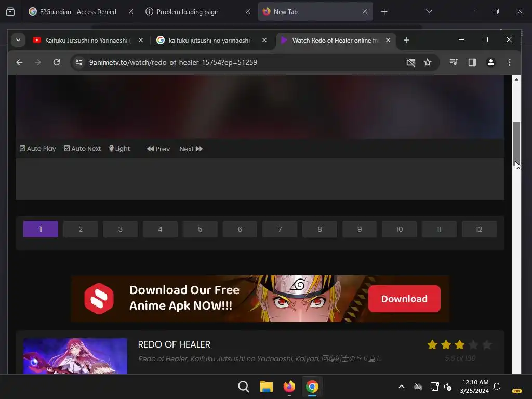
Task: Open Firefox list all tabs chevron
Action: [x=429, y=11]
